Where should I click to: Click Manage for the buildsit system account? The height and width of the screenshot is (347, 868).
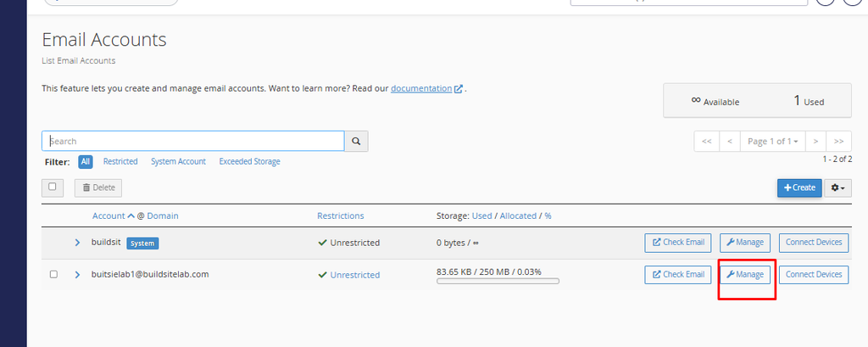pyautogui.click(x=745, y=243)
